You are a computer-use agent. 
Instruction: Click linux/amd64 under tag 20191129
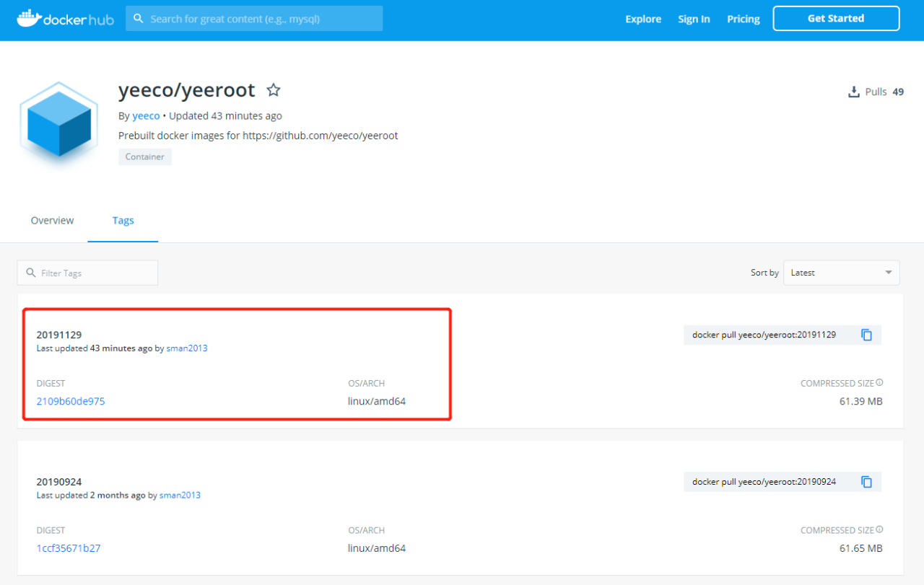(377, 401)
